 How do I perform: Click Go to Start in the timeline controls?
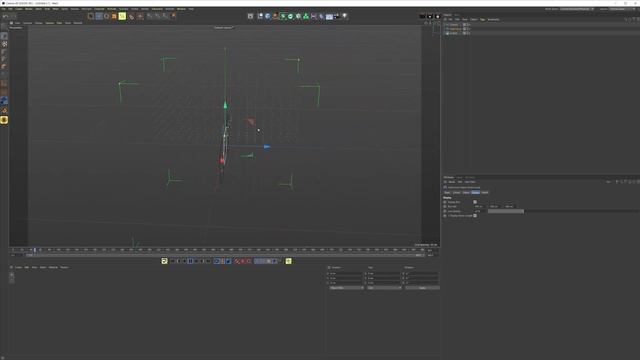pyautogui.click(x=173, y=261)
